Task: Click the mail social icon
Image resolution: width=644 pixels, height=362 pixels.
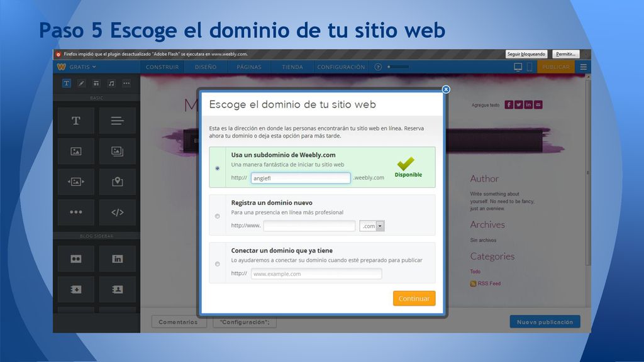Action: [538, 105]
